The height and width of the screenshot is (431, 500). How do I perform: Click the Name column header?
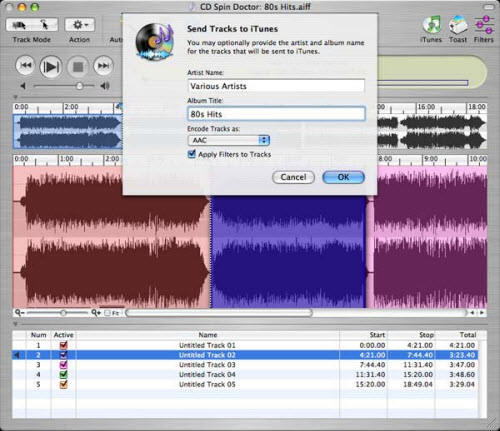pyautogui.click(x=208, y=335)
